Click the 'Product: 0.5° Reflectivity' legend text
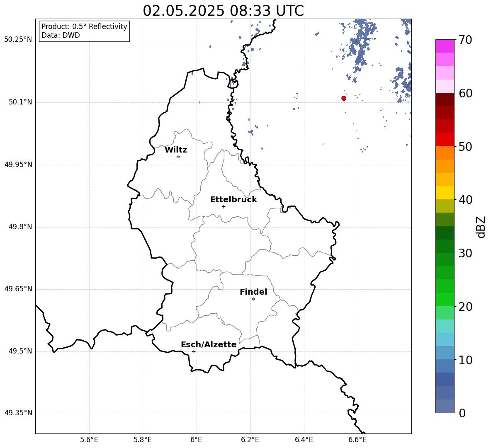This screenshot has width=491, height=448. click(x=84, y=27)
